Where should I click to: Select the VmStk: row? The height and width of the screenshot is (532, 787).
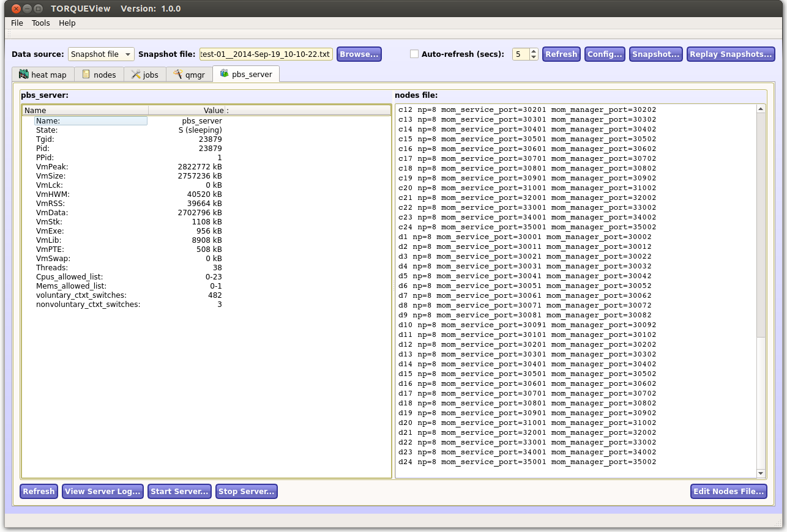pos(207,222)
